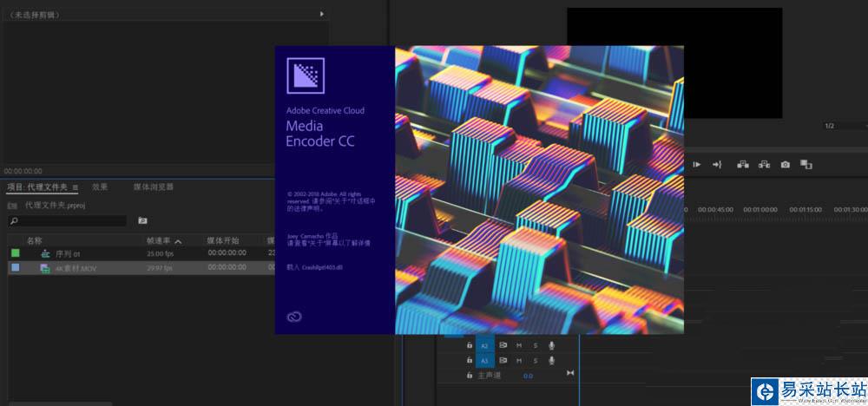Image resolution: width=868 pixels, height=406 pixels.
Task: Click the 主声道 volume value 0.0
Action: pyautogui.click(x=528, y=377)
